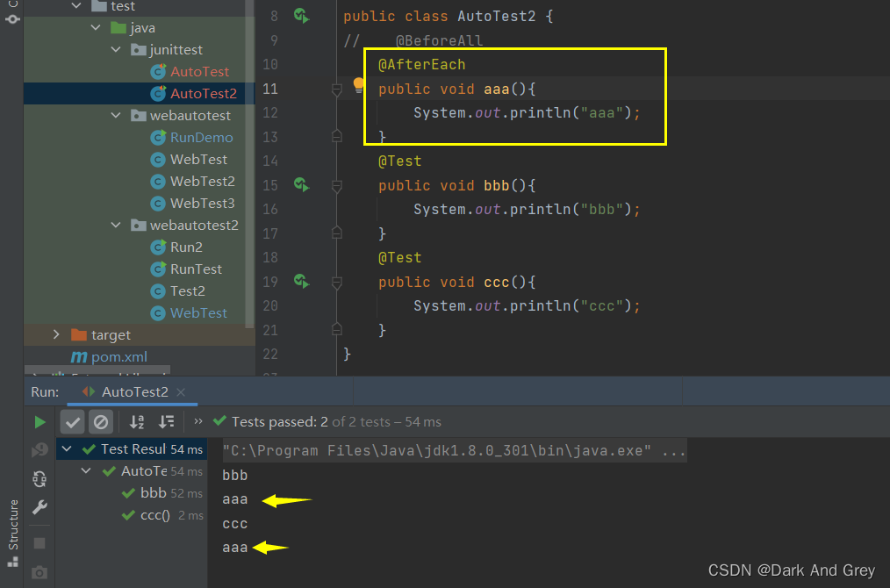
Task: Click the java.exe command line output
Action: point(454,450)
